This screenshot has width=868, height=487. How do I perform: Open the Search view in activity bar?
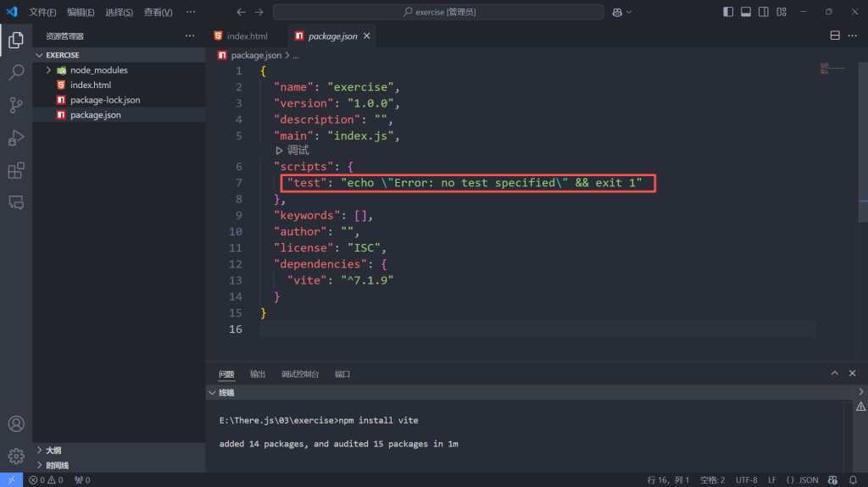point(16,73)
